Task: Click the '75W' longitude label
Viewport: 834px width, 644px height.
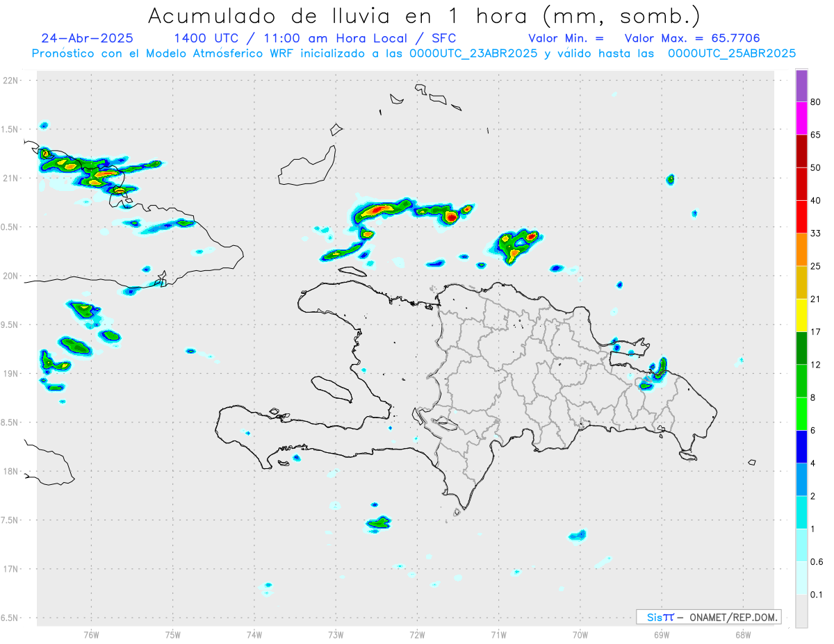Action: pos(173,634)
